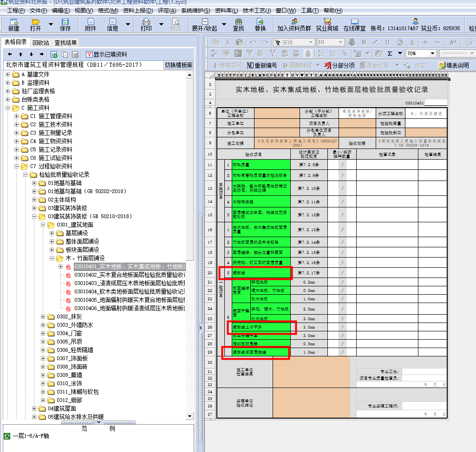Select the 一层1-8/A-F轴 example entry
476x452 pixels.
(x=31, y=436)
